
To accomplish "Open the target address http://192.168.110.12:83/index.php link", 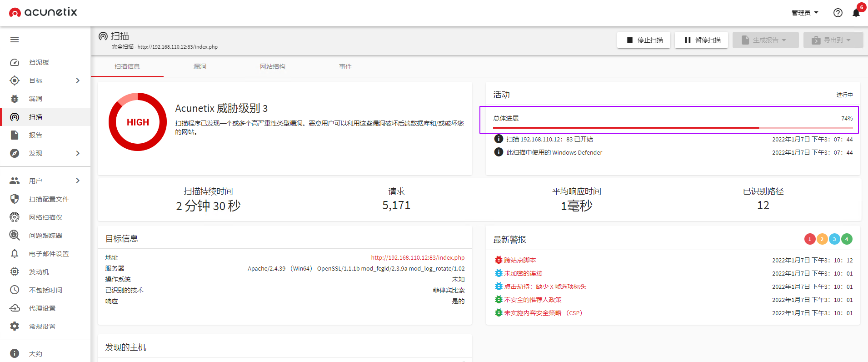I will pos(418,257).
